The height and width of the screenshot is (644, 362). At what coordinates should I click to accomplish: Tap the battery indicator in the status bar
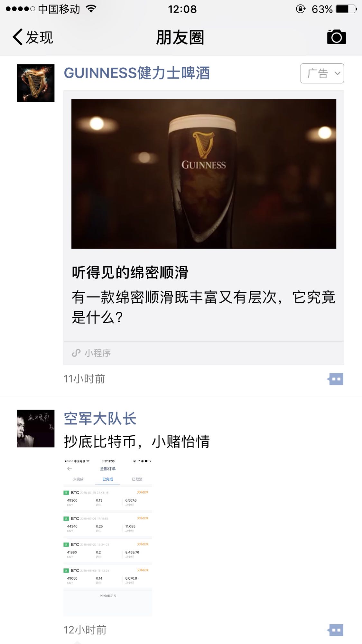tap(346, 9)
